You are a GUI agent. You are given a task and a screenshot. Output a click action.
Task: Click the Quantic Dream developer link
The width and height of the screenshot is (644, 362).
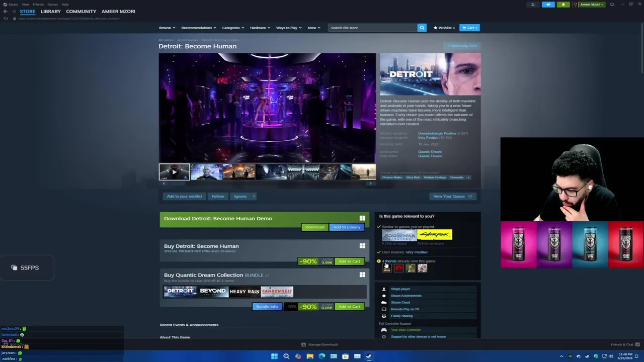coord(430,151)
